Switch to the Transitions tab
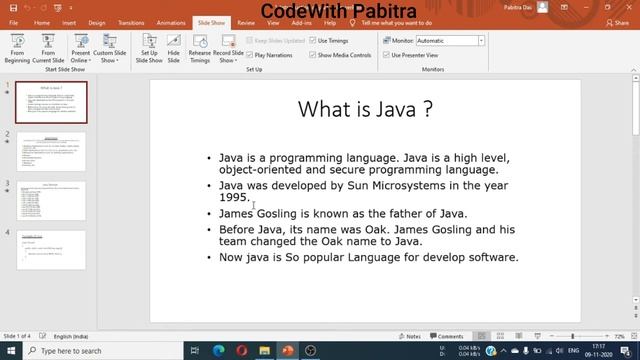Image resolution: width=640 pixels, height=360 pixels. [131, 23]
